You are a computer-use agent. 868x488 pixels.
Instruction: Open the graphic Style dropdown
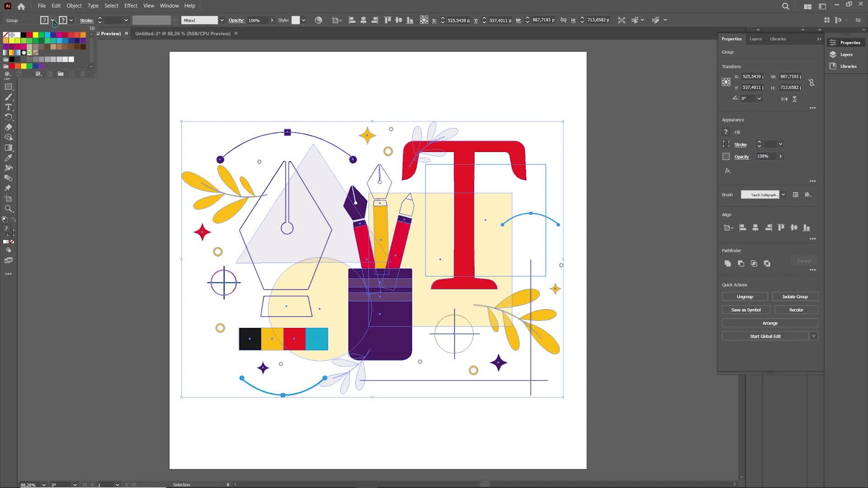(304, 20)
